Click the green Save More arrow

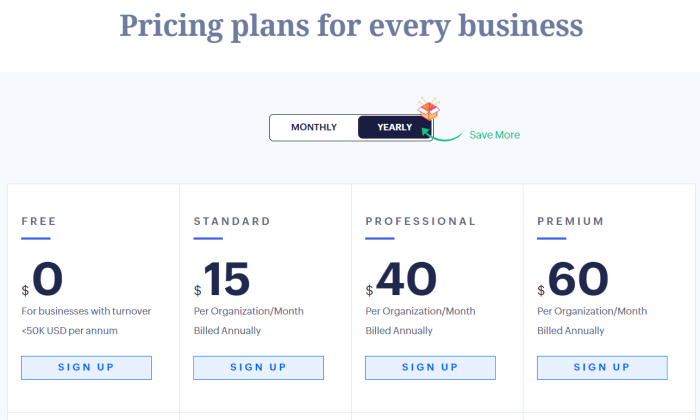[442, 135]
